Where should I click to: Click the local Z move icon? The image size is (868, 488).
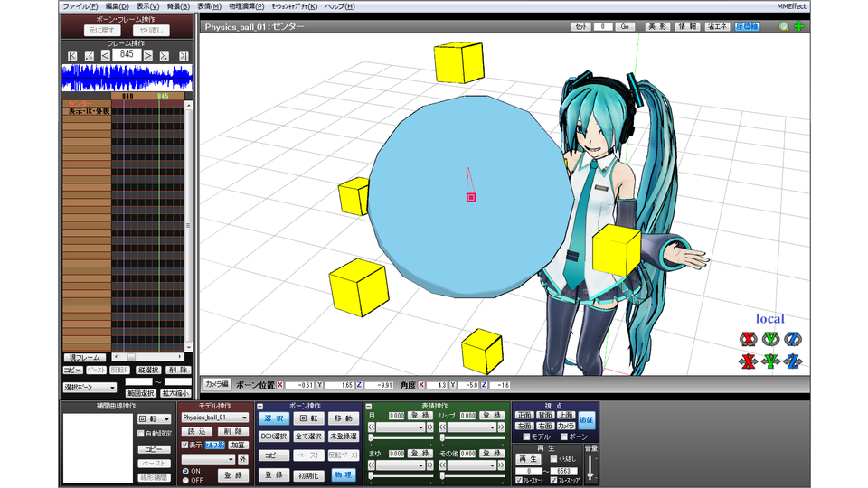[x=793, y=361]
